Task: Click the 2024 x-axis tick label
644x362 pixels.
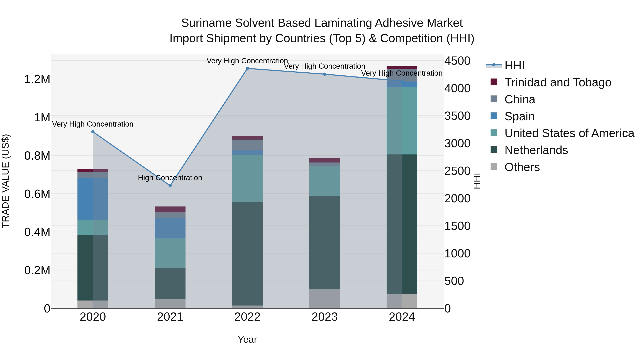Action: click(402, 317)
